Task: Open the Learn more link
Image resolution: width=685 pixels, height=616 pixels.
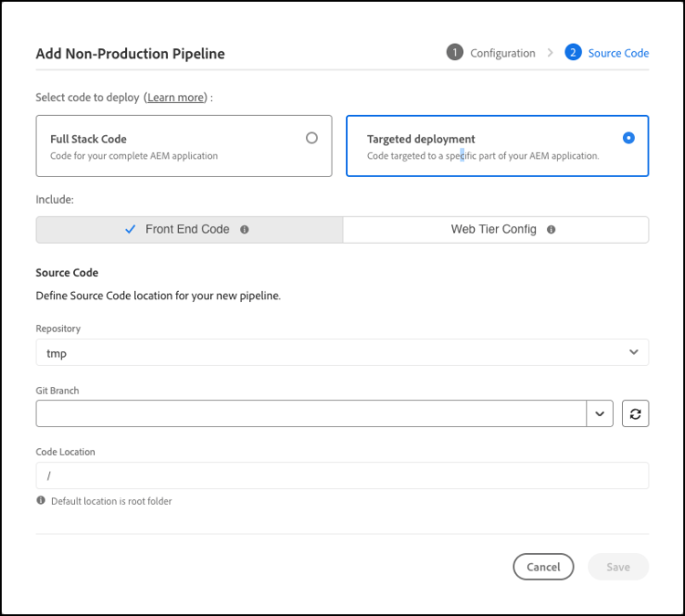Action: pos(176,98)
